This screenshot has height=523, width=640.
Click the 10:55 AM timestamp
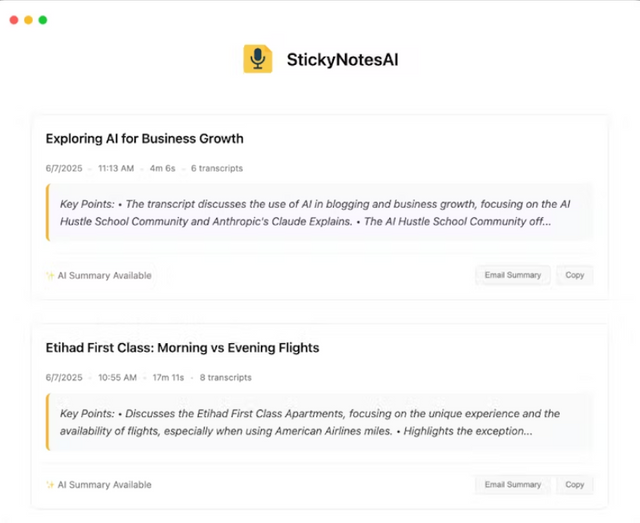click(117, 377)
